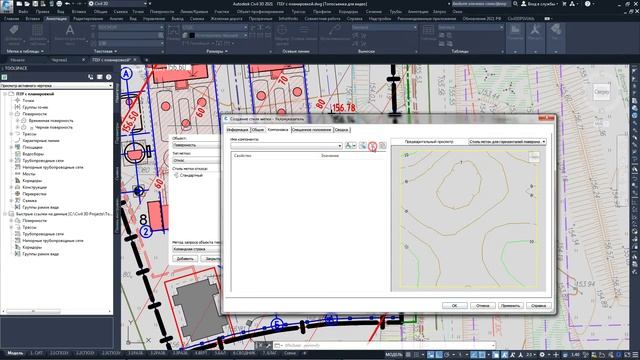The width and height of the screenshot is (640, 360).
Task: Switch to the Смещенное положение tab
Action: click(311, 130)
